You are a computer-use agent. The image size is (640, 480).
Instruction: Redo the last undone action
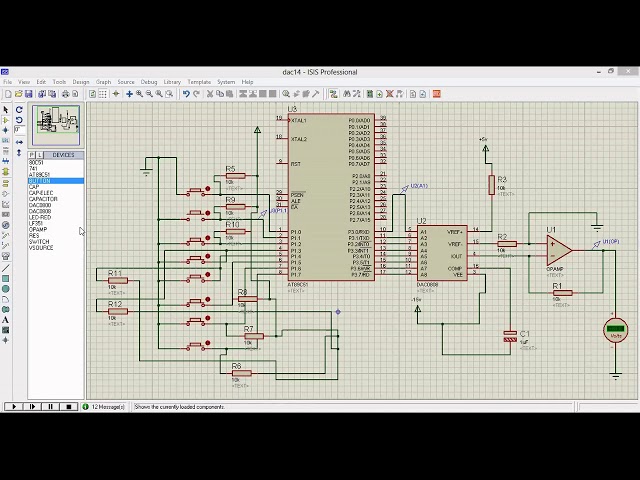[x=196, y=94]
